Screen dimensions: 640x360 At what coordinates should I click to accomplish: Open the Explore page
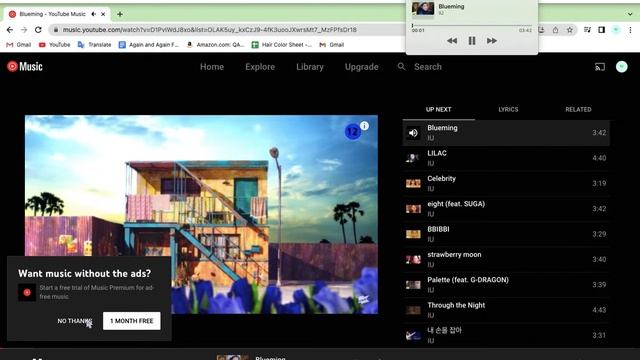pyautogui.click(x=260, y=67)
